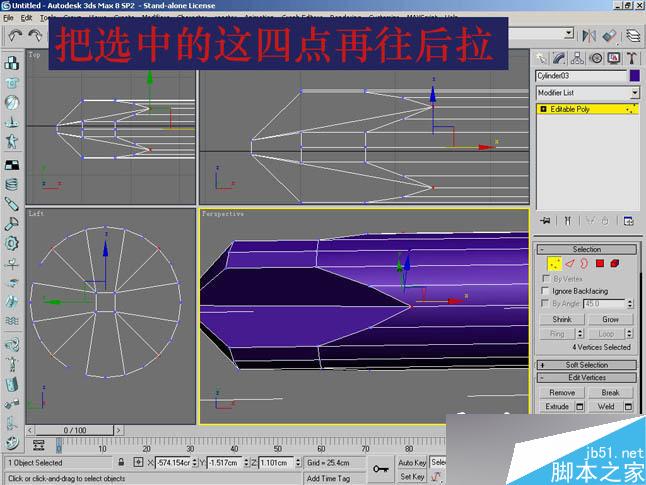The image size is (646, 485).
Task: Toggle Pin Stack in modifier panel
Action: pyautogui.click(x=545, y=221)
